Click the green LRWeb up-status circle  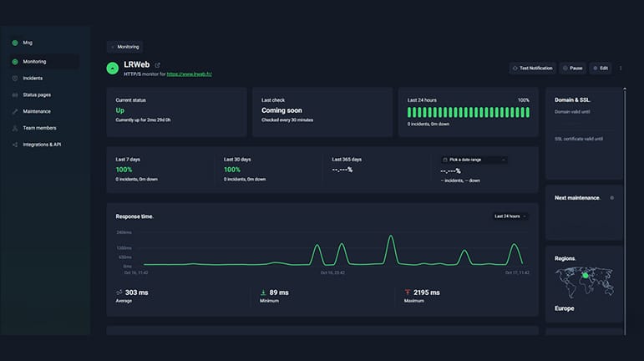(x=113, y=69)
